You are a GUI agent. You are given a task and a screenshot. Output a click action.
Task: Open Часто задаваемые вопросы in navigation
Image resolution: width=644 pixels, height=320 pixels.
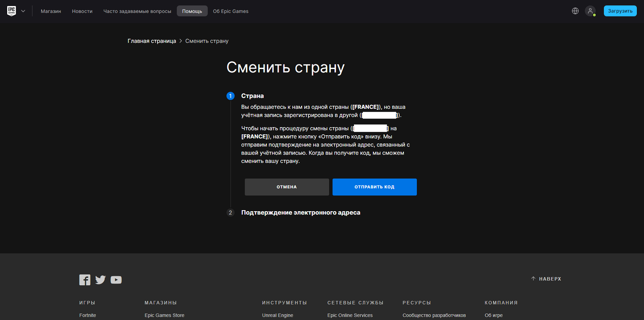tap(137, 11)
